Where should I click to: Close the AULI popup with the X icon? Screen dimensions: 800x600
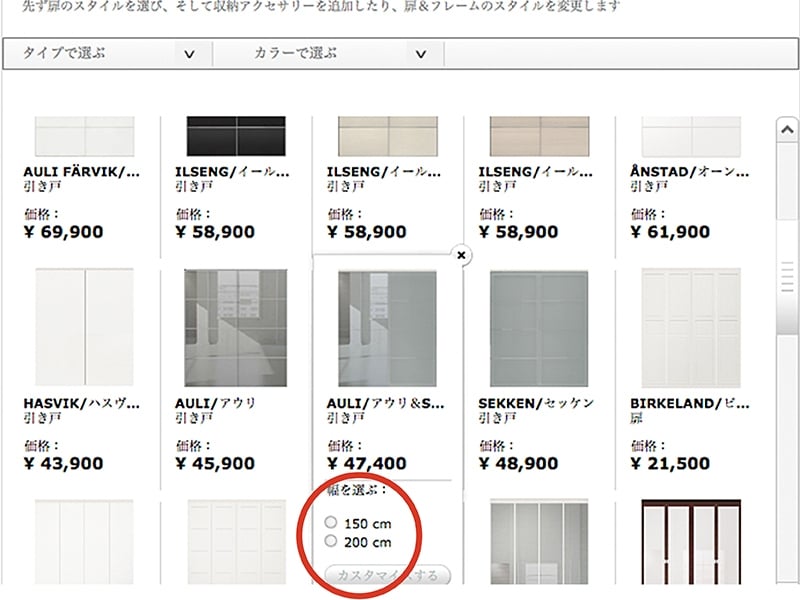461,255
